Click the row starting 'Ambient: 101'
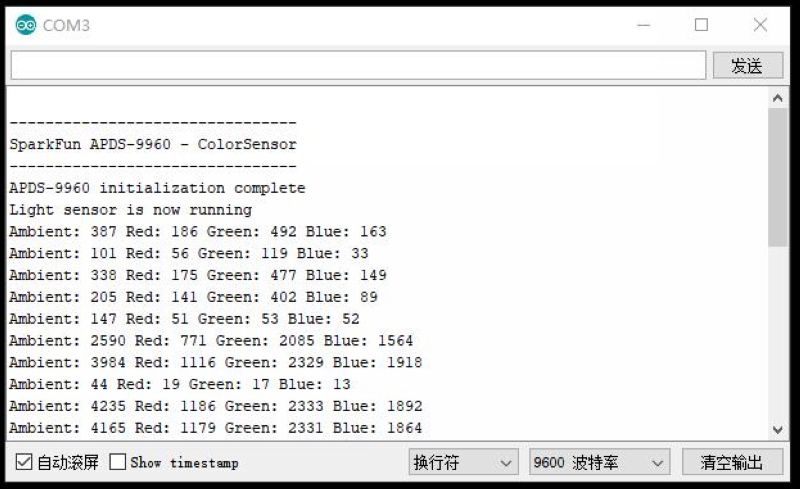 (189, 254)
